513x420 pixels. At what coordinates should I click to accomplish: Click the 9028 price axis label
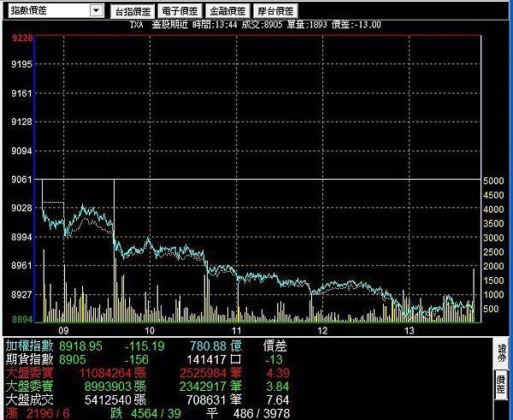[22, 208]
